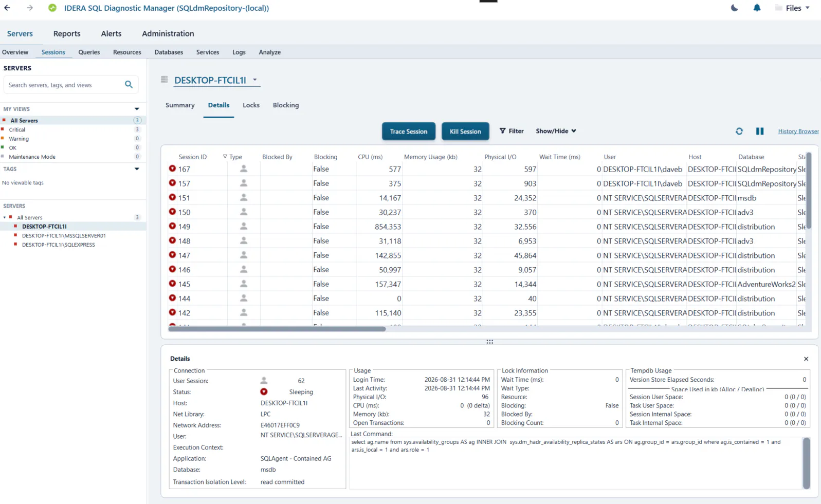This screenshot has width=821, height=504.
Task: Select DESKTOP-FTCIL1I\SQLEXPRESS in server tree
Action: pyautogui.click(x=58, y=245)
